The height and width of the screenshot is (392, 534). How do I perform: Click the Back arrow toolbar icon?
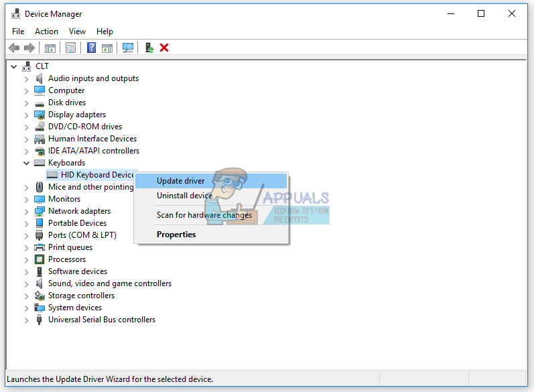click(x=14, y=48)
